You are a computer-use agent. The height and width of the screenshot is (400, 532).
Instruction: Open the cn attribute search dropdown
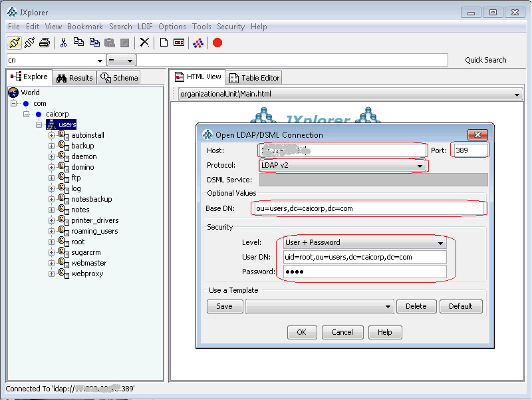pos(100,61)
